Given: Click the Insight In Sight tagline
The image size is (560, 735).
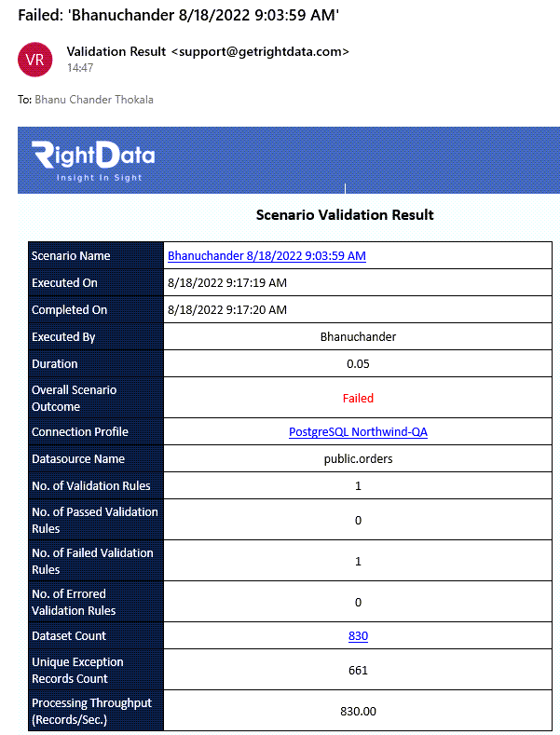Looking at the screenshot, I should pos(99,178).
